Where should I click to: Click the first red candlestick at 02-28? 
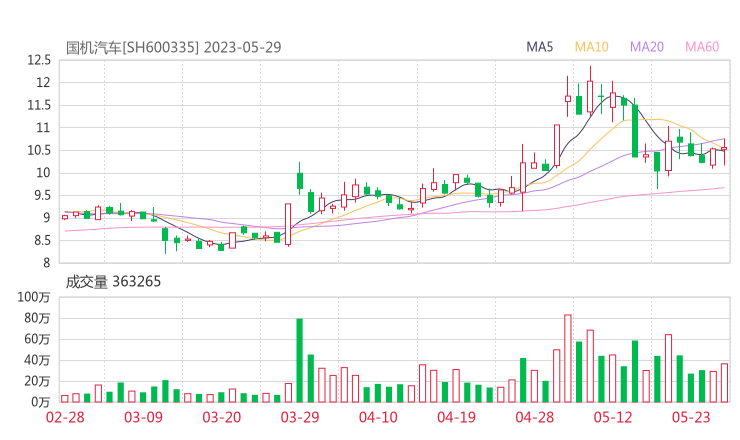click(x=65, y=217)
